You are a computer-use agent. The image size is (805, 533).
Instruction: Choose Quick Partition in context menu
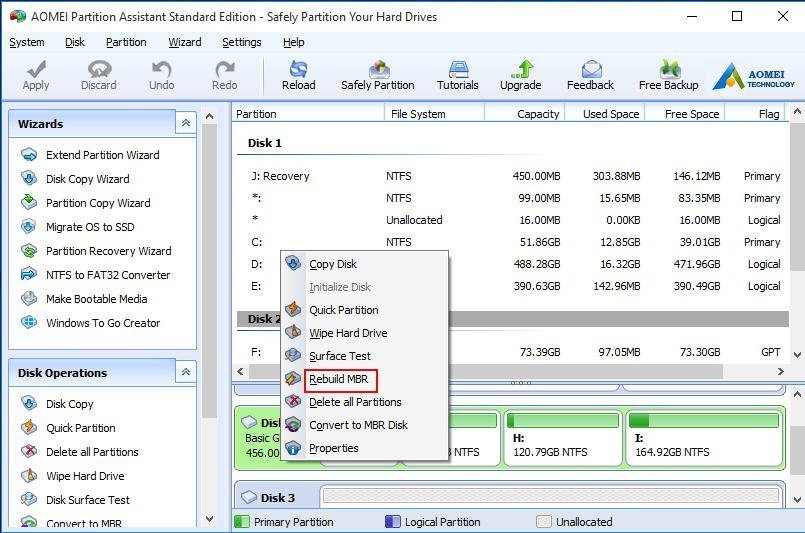[365, 310]
